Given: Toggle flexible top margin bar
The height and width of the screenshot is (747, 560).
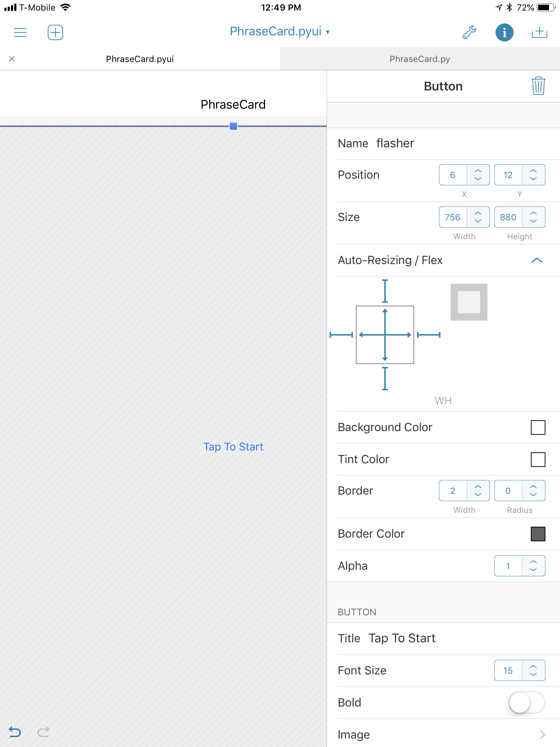Looking at the screenshot, I should (385, 291).
